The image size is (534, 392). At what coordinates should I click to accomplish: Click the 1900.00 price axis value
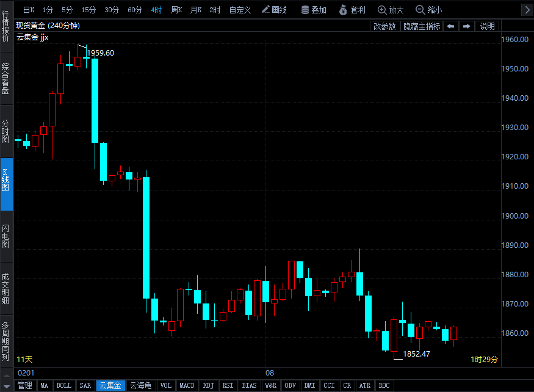click(x=514, y=216)
